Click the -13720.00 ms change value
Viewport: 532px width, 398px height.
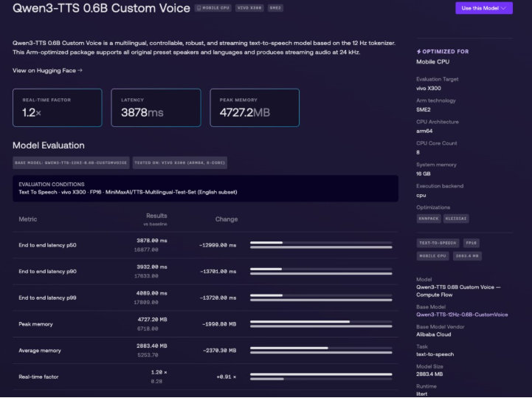point(218,298)
